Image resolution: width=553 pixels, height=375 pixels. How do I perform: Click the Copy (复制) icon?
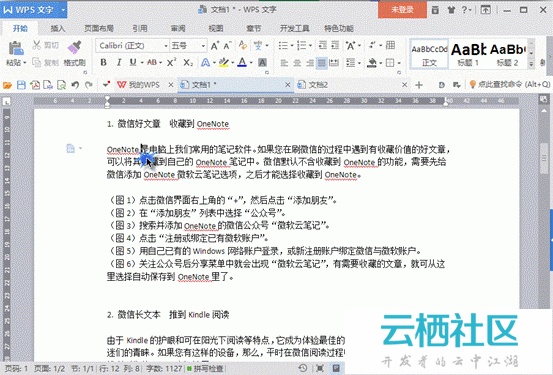pyautogui.click(x=36, y=62)
